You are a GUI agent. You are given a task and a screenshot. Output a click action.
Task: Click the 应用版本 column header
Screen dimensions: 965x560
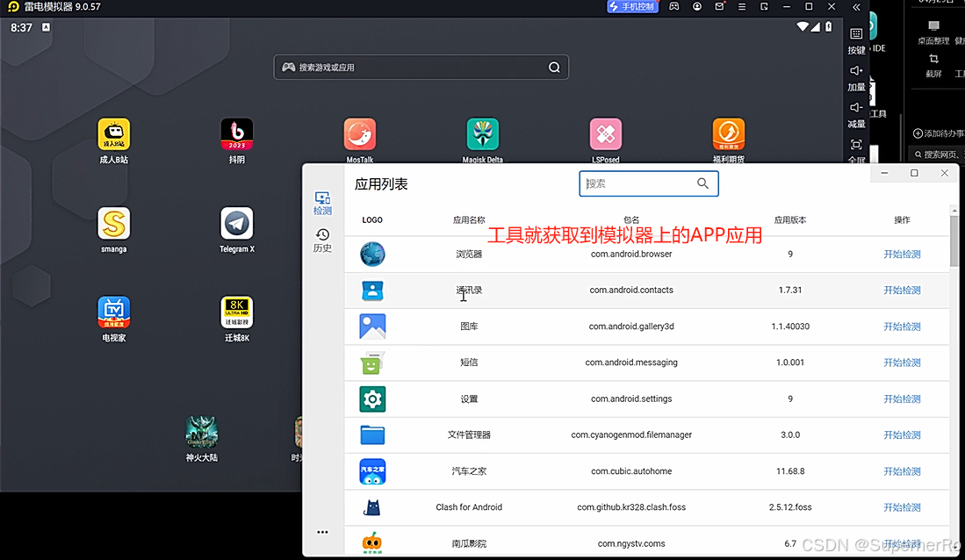tap(790, 220)
